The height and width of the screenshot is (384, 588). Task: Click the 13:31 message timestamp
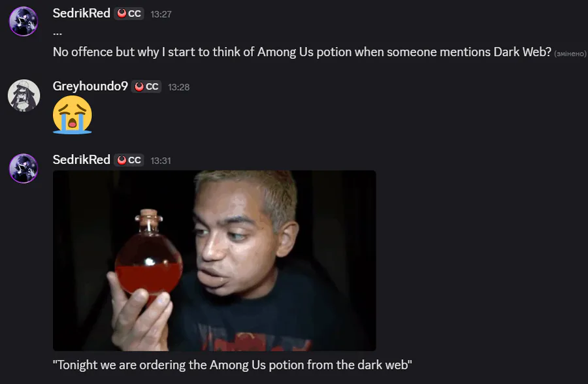pyautogui.click(x=161, y=161)
